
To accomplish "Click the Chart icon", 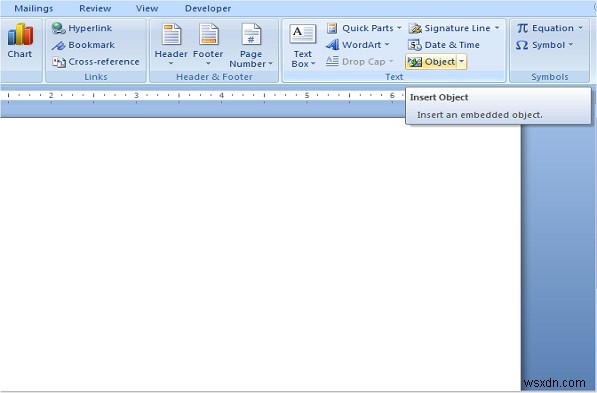I will pos(20,34).
